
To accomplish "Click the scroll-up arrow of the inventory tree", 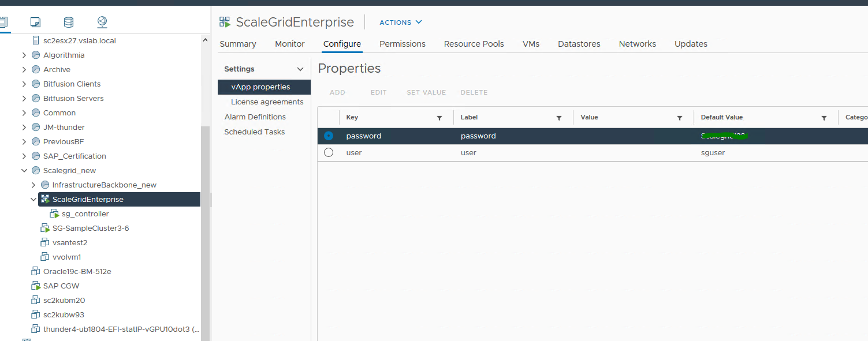I will point(206,40).
